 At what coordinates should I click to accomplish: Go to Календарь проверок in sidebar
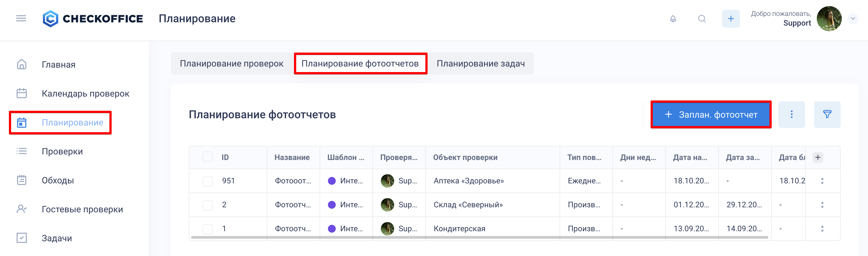pos(85,94)
